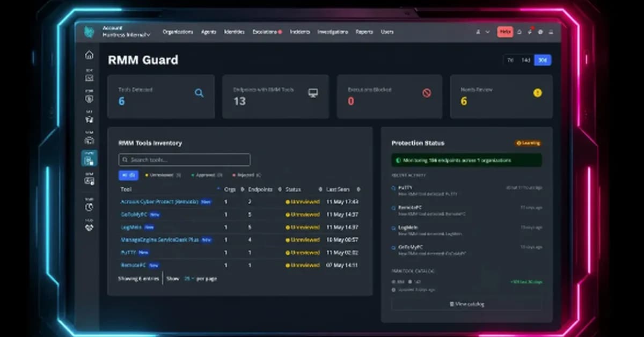The width and height of the screenshot is (644, 337).
Task: Click the clock icon in the sidebar
Action: pyautogui.click(x=89, y=207)
